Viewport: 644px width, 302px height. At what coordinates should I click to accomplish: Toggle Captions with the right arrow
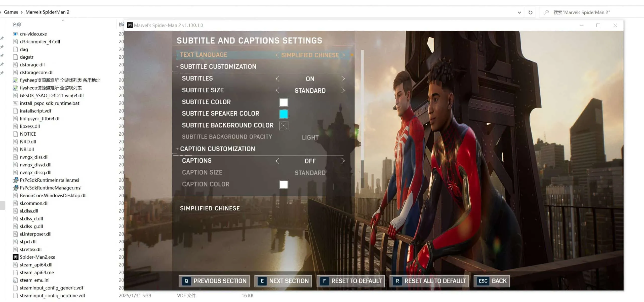click(x=343, y=161)
